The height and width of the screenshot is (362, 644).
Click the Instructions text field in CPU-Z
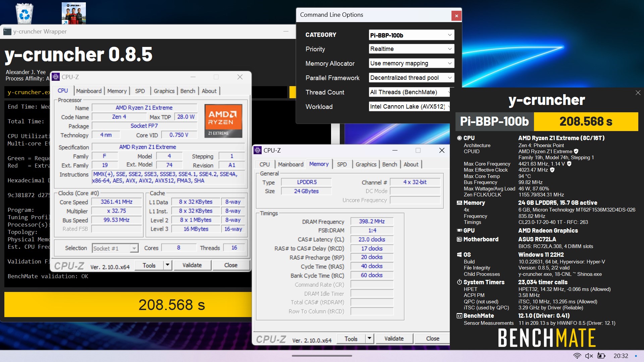tap(169, 177)
